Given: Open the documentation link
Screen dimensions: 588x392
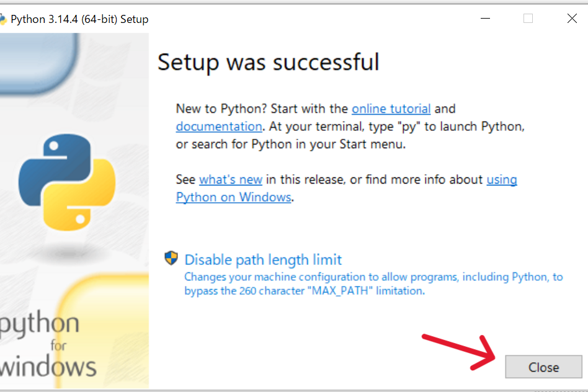Looking at the screenshot, I should [x=219, y=127].
